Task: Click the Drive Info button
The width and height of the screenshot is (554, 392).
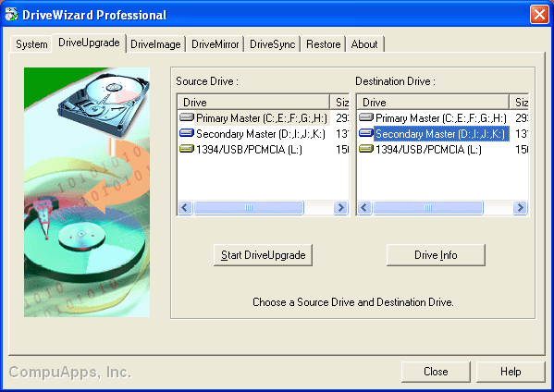Action: click(436, 255)
